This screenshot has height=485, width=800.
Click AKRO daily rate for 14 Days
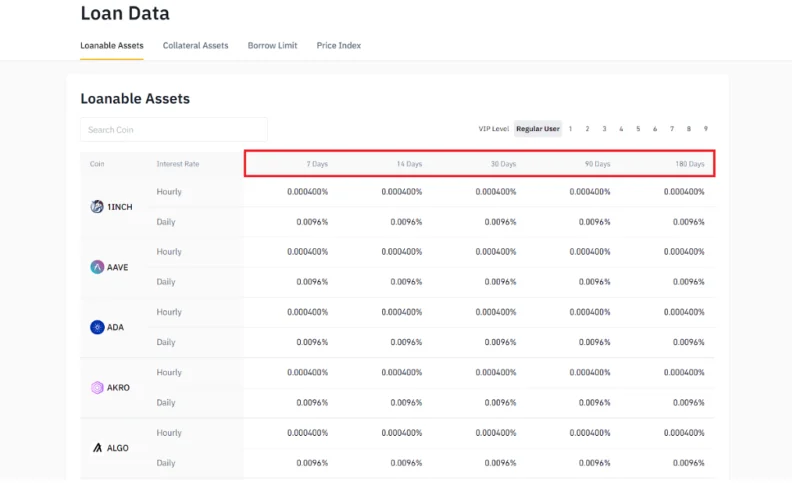[x=406, y=402]
